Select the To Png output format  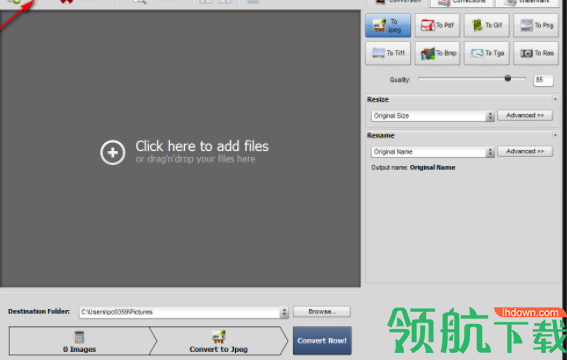pyautogui.click(x=536, y=25)
